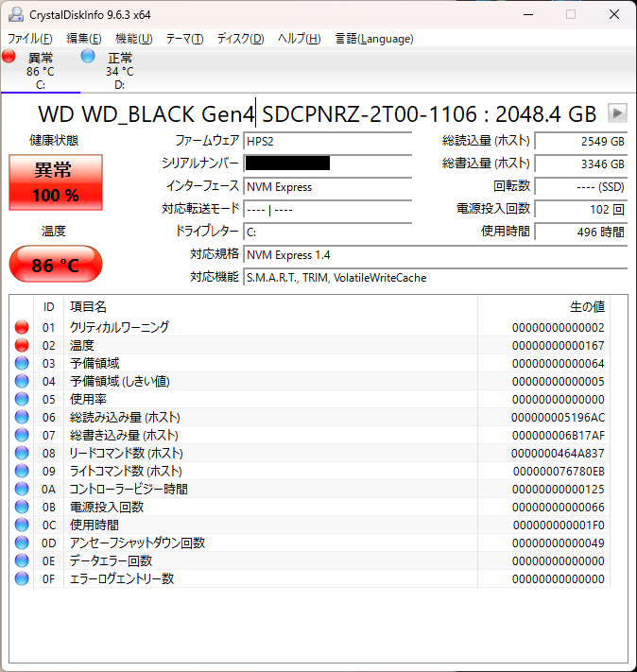637x672 pixels.
Task: Select the コントローラービジー時間 attribute name
Action: [129, 489]
